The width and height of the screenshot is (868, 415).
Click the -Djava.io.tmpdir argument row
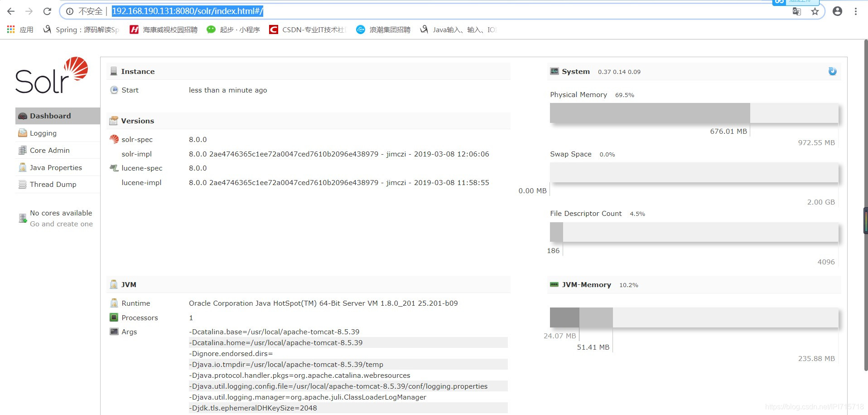pos(348,364)
